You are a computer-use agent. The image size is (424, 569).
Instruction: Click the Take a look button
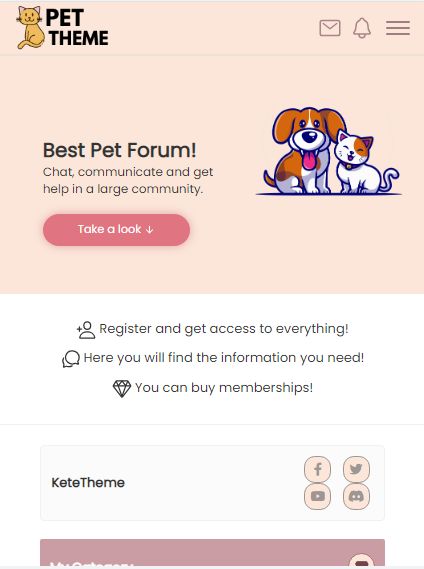[x=117, y=230]
